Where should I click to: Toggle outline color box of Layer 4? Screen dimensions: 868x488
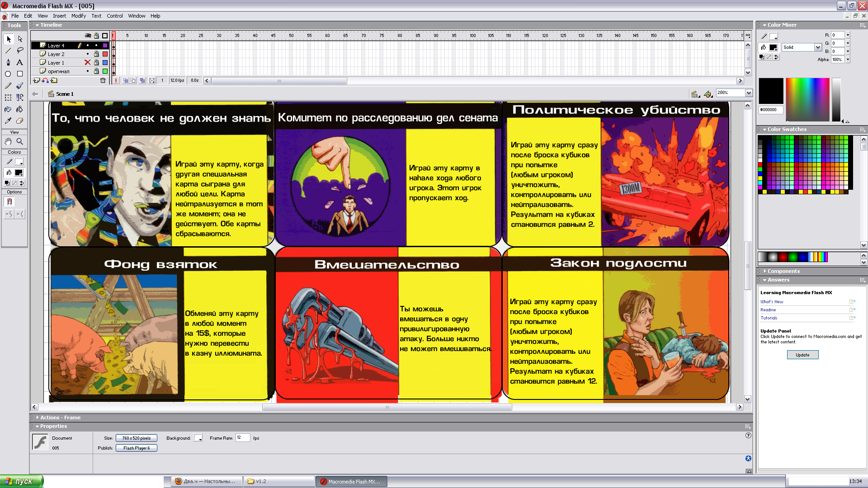(105, 46)
